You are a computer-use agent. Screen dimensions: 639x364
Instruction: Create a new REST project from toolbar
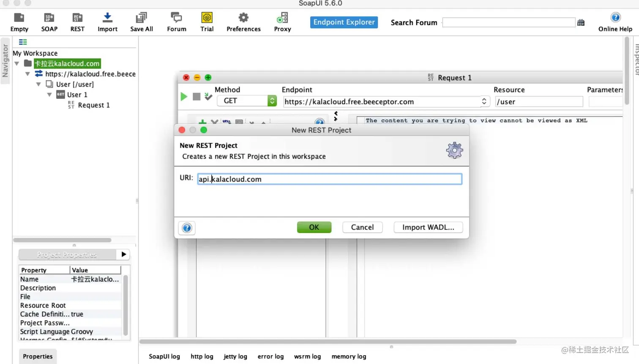point(77,22)
